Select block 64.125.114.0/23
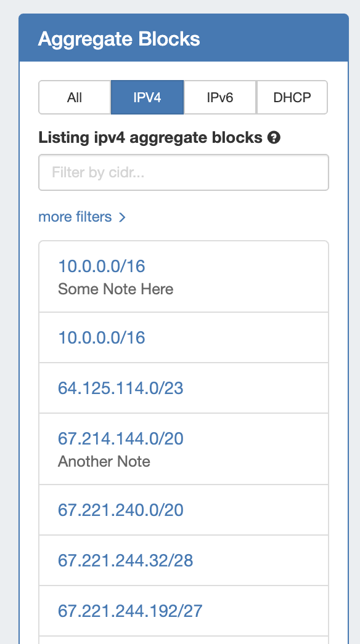 coord(121,388)
